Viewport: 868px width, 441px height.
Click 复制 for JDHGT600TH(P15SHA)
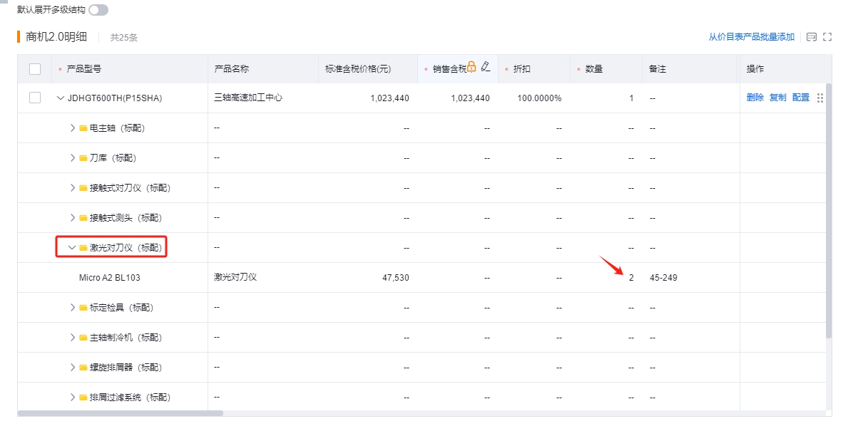click(x=778, y=98)
